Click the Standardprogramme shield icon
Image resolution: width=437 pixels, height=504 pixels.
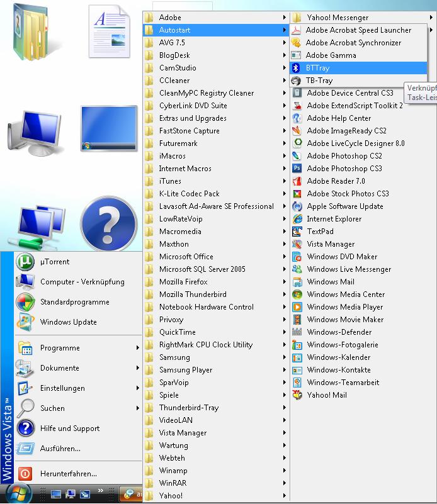[x=25, y=302]
